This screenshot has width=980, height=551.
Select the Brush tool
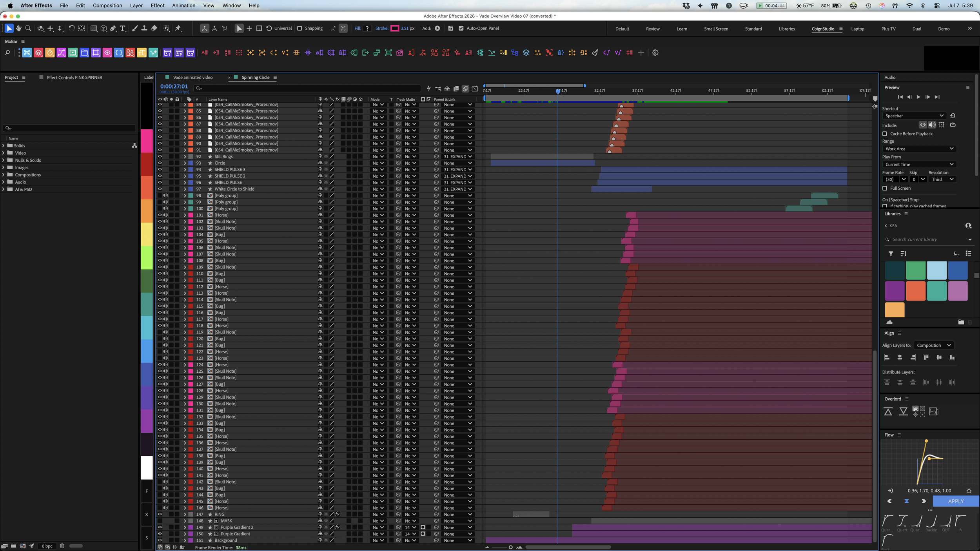tap(134, 29)
